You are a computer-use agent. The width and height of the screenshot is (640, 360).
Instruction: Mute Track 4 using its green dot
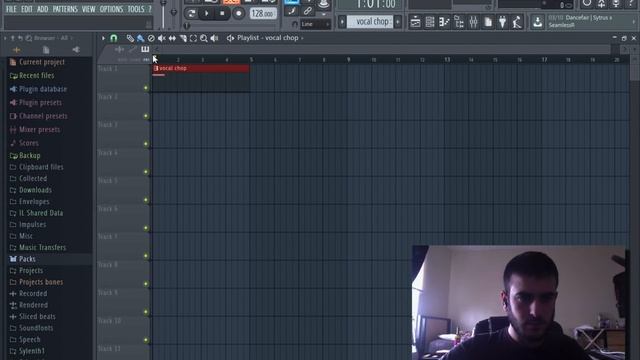click(146, 172)
